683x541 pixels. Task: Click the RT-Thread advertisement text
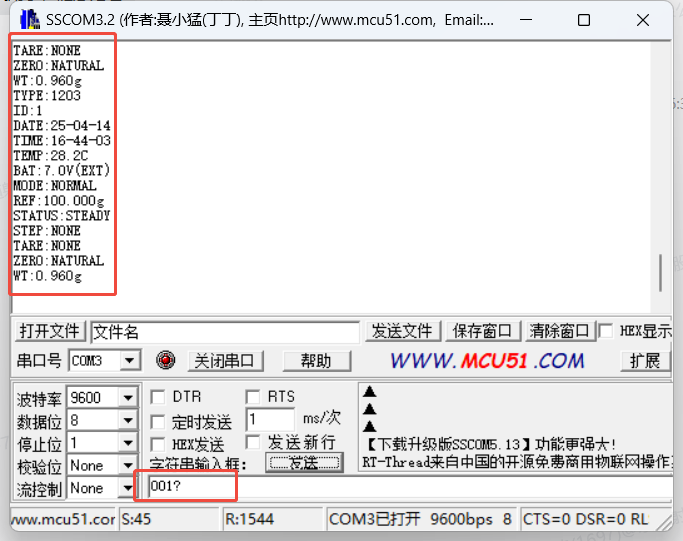coord(517,462)
